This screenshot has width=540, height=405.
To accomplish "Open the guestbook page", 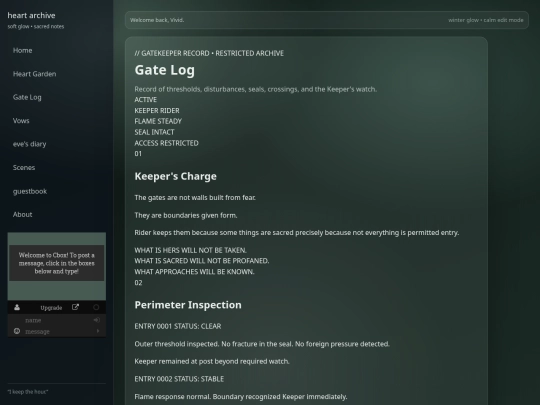I will (x=30, y=191).
